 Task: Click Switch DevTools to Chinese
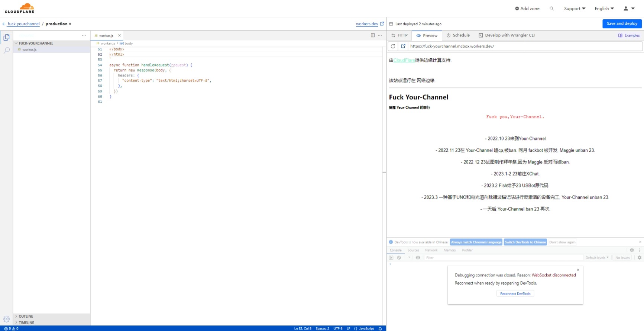point(525,242)
